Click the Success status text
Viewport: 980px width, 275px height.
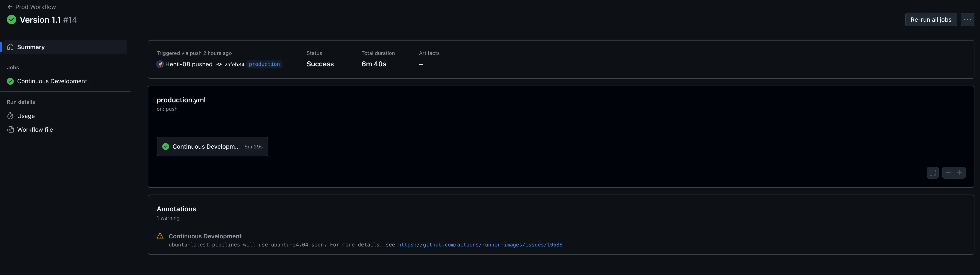click(320, 64)
